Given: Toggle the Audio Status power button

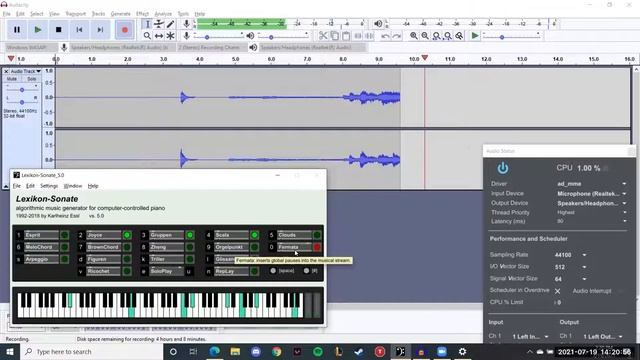Looking at the screenshot, I should [x=502, y=168].
